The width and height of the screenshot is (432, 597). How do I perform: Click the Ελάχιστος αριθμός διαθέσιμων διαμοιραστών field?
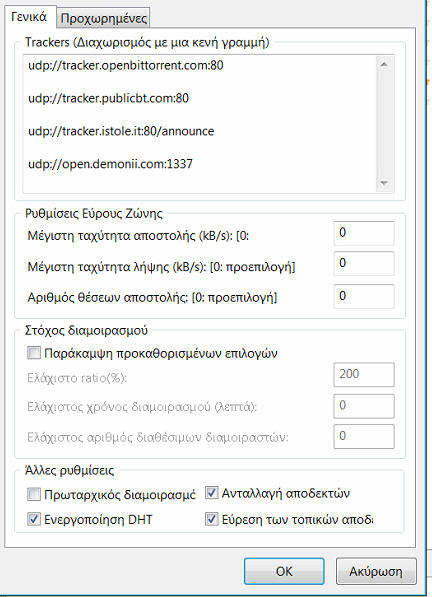[x=364, y=437]
